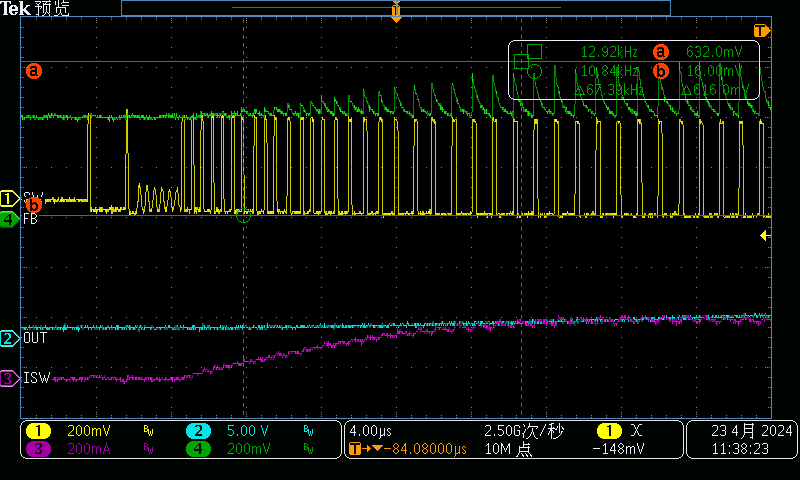Click channel 4 scale value 200mV
Viewport: 800px width, 480px height.
tap(248, 449)
